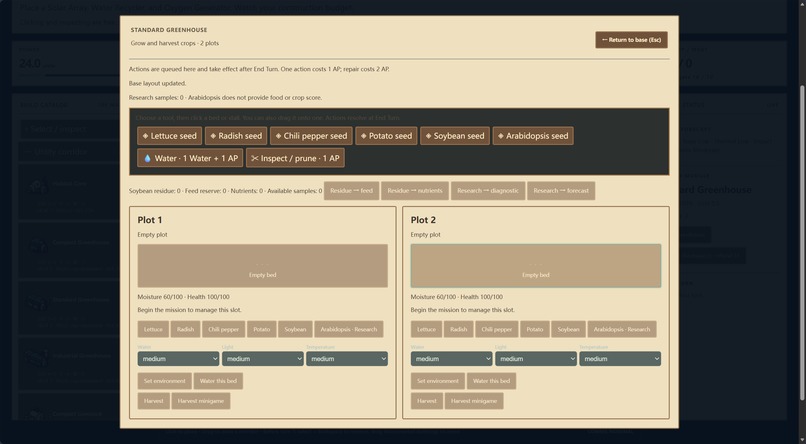Viewport: 806px width, 444px height.
Task: Pick the Arabidopsis seed tool
Action: pyautogui.click(x=533, y=136)
